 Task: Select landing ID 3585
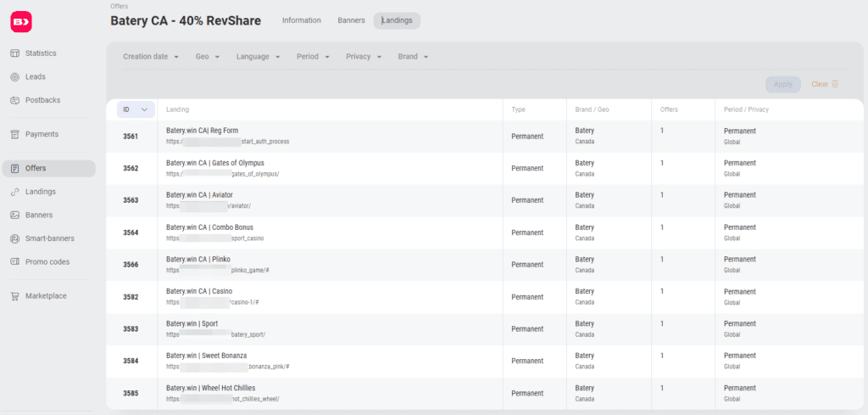pos(131,394)
